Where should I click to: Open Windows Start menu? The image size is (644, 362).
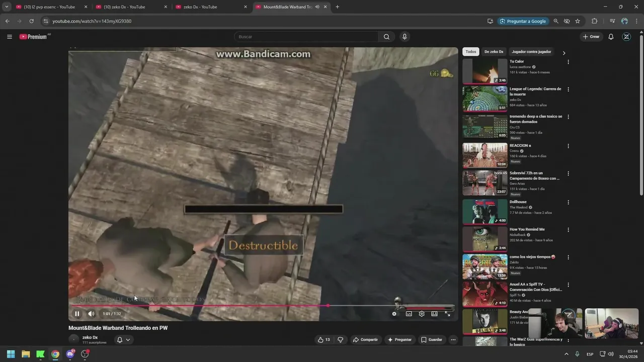pos(11,354)
